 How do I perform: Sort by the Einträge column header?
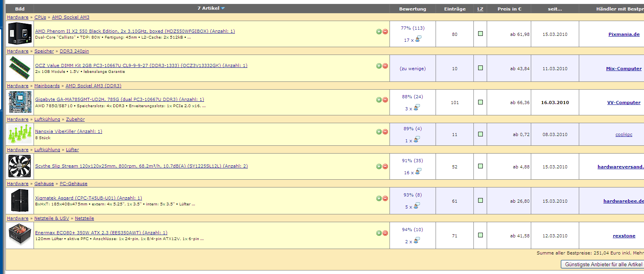click(x=455, y=9)
